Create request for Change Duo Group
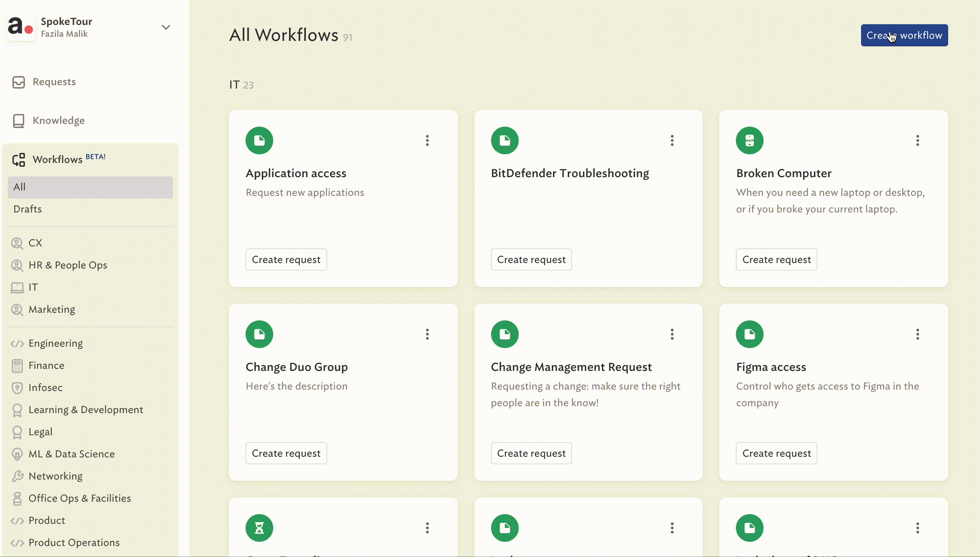This screenshot has width=980, height=557. (x=286, y=453)
